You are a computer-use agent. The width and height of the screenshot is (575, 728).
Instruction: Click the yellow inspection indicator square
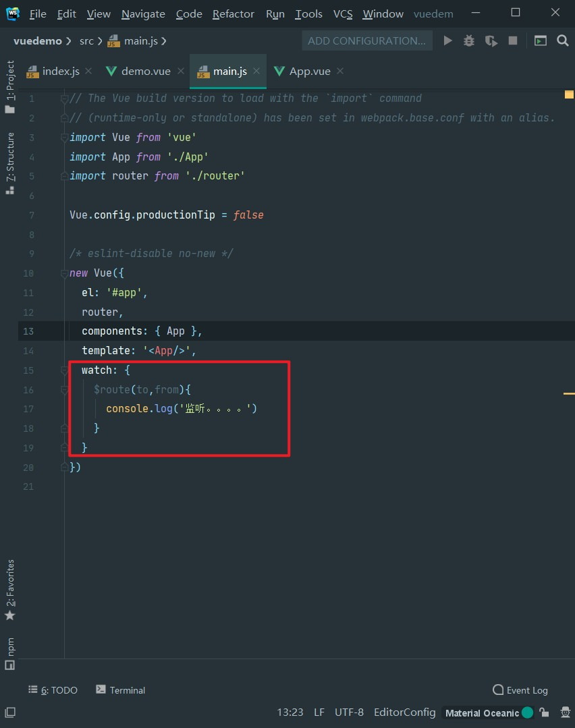(x=569, y=94)
